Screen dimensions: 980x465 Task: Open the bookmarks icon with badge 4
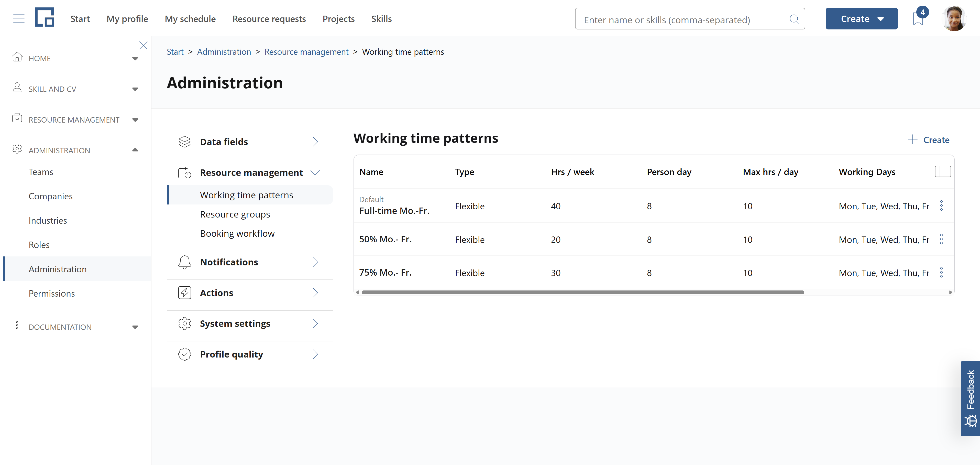tap(918, 18)
